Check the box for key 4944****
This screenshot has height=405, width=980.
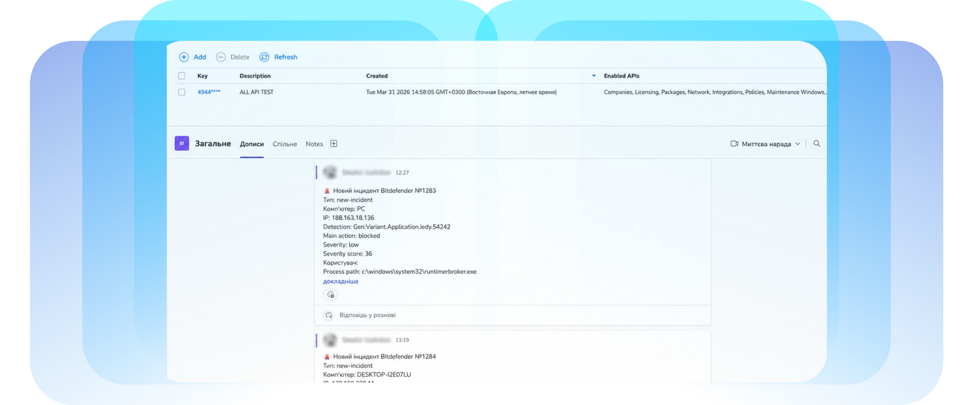coord(181,92)
